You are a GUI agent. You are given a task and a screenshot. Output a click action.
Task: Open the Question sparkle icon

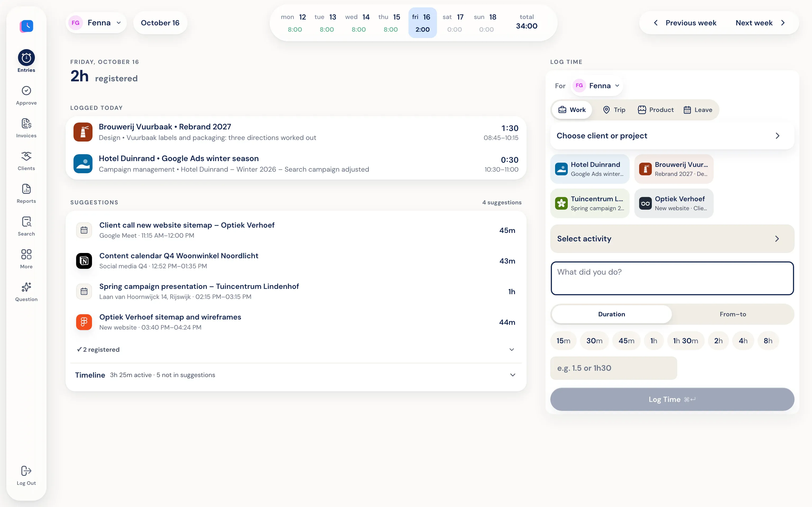[26, 287]
